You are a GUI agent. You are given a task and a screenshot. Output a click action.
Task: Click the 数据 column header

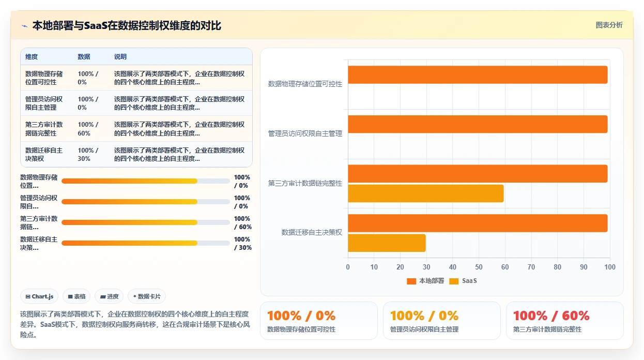[x=84, y=57]
